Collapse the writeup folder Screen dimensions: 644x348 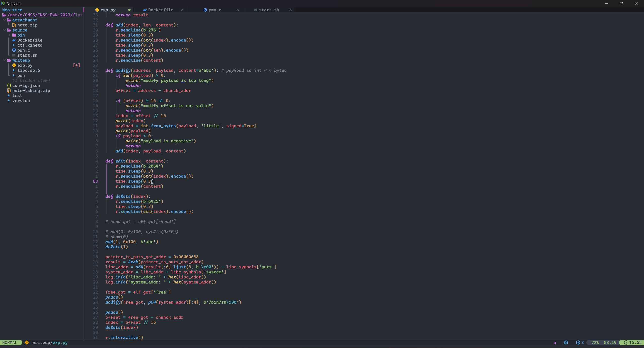[4, 60]
